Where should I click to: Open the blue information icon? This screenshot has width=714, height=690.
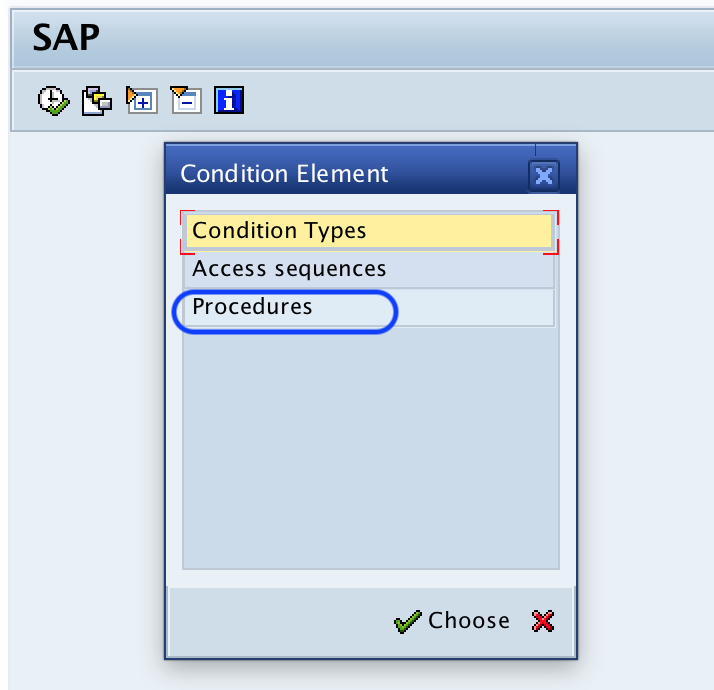(x=230, y=100)
